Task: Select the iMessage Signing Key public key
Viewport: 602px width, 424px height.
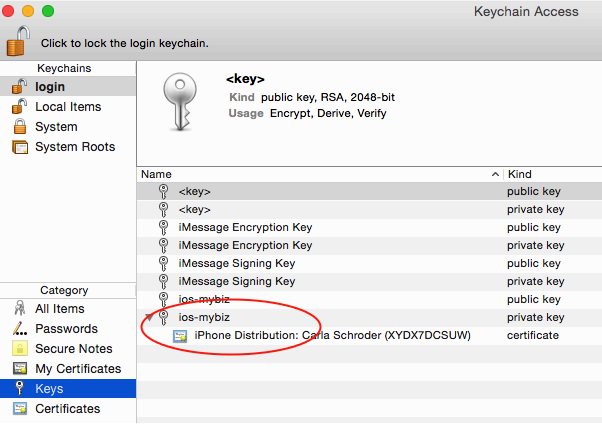Action: 236,263
